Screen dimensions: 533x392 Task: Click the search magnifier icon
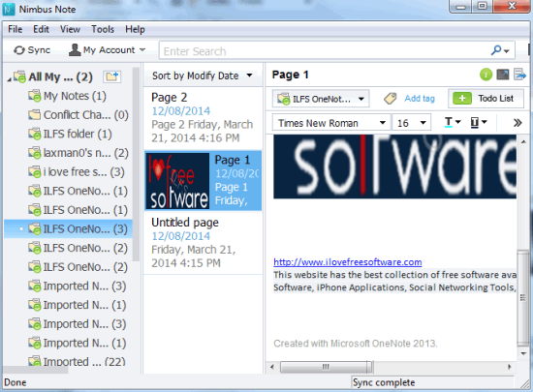pos(496,50)
